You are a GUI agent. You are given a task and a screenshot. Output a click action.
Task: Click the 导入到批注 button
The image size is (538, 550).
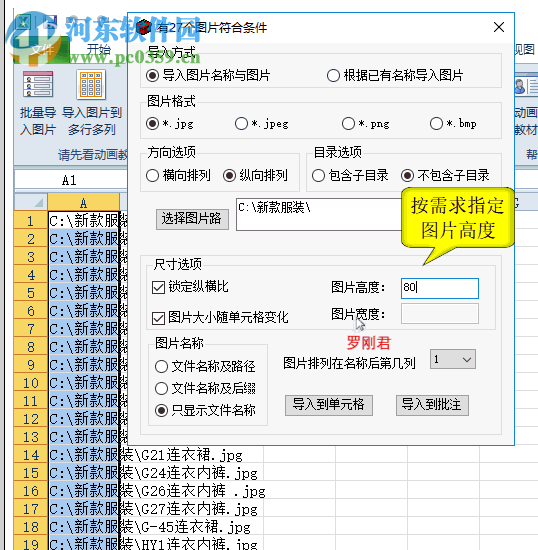(432, 405)
